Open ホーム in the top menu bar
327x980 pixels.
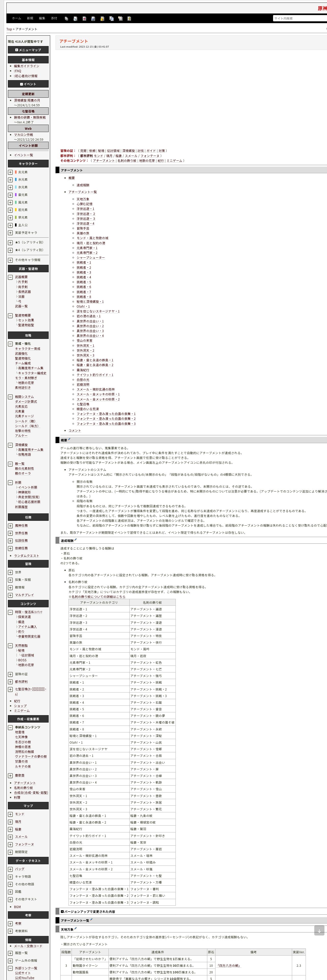click(16, 18)
